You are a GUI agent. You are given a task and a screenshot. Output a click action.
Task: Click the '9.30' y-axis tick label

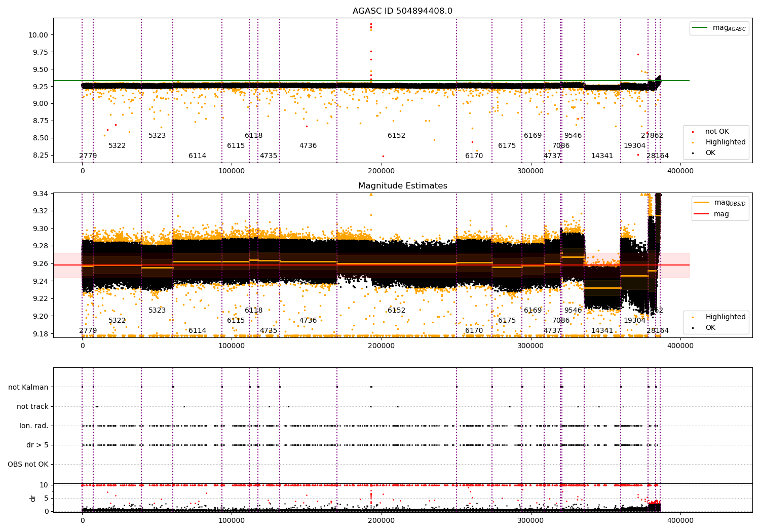pyautogui.click(x=41, y=229)
